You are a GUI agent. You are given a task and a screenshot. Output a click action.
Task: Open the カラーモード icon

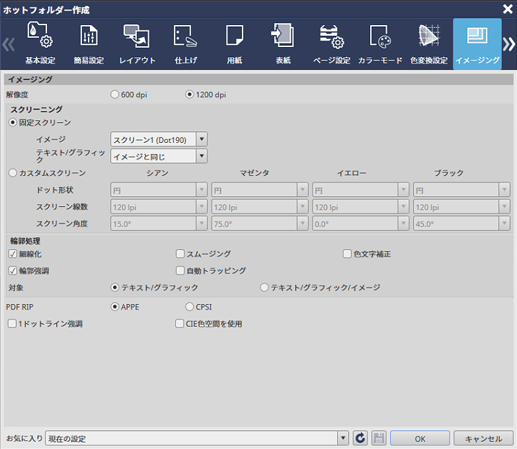380,43
